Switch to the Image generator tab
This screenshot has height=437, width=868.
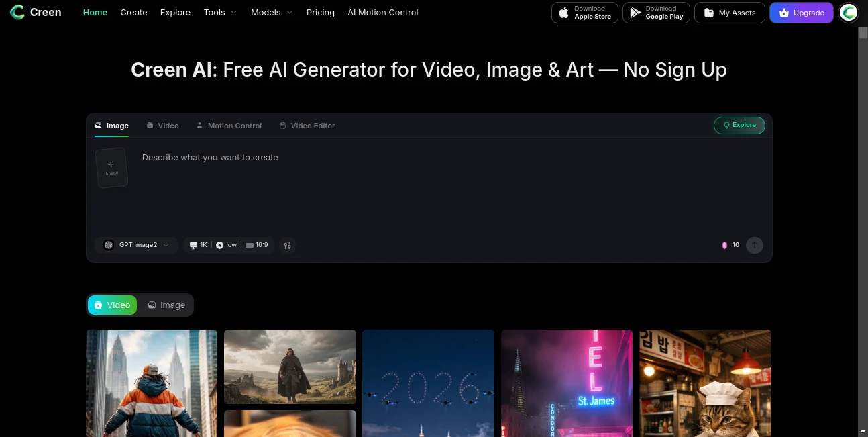tap(112, 126)
